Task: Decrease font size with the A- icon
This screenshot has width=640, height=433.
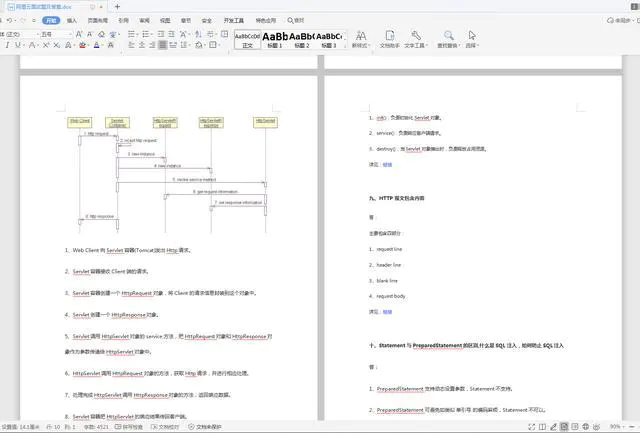Action: 90,34
